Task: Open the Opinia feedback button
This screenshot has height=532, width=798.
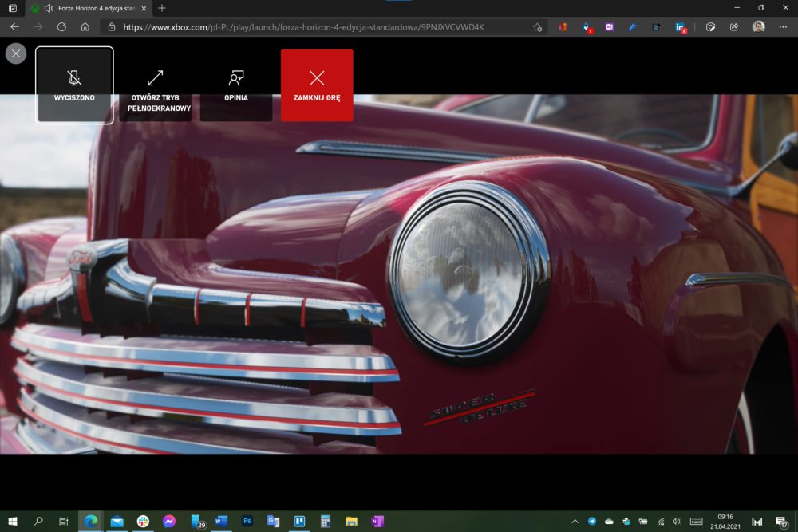Action: [236, 85]
